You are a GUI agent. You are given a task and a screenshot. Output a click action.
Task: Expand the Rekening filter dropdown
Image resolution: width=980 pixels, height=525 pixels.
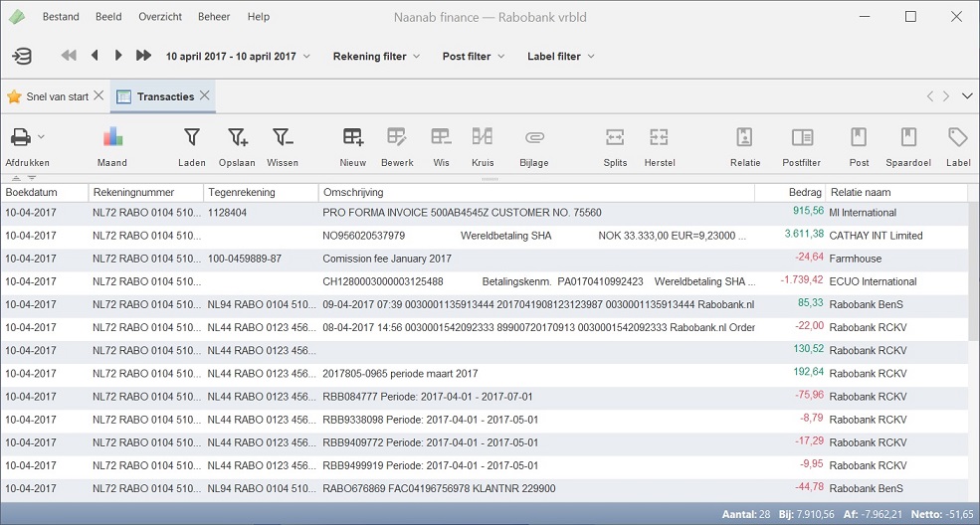coord(376,57)
